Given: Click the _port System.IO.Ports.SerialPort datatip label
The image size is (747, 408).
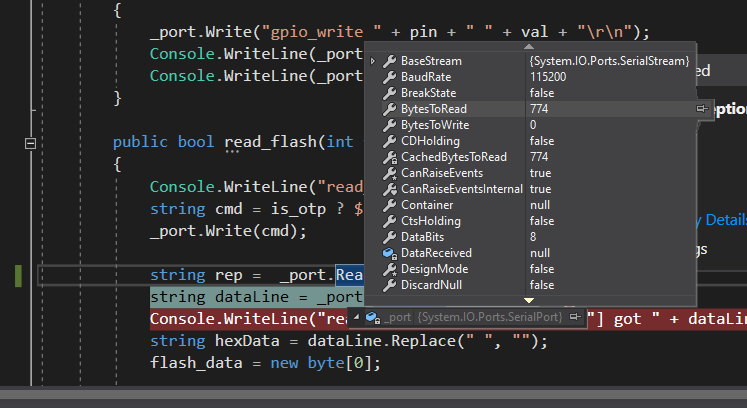Looking at the screenshot, I should point(473,317).
